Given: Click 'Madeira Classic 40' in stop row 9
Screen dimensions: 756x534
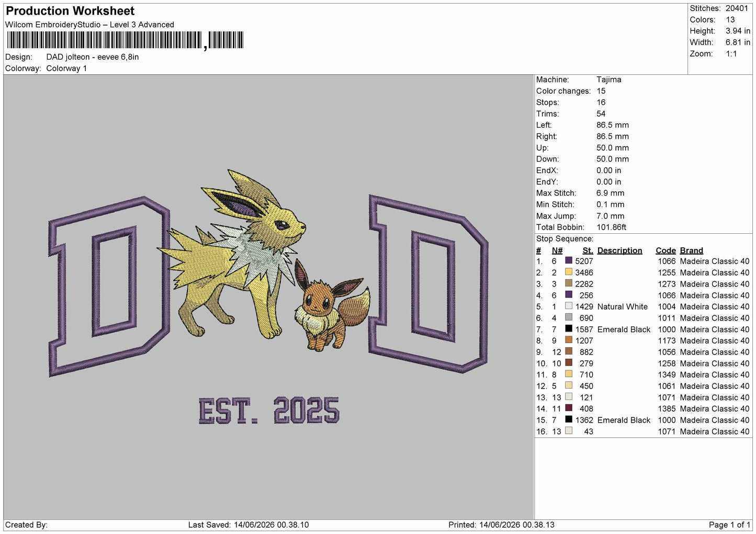Looking at the screenshot, I should (715, 352).
